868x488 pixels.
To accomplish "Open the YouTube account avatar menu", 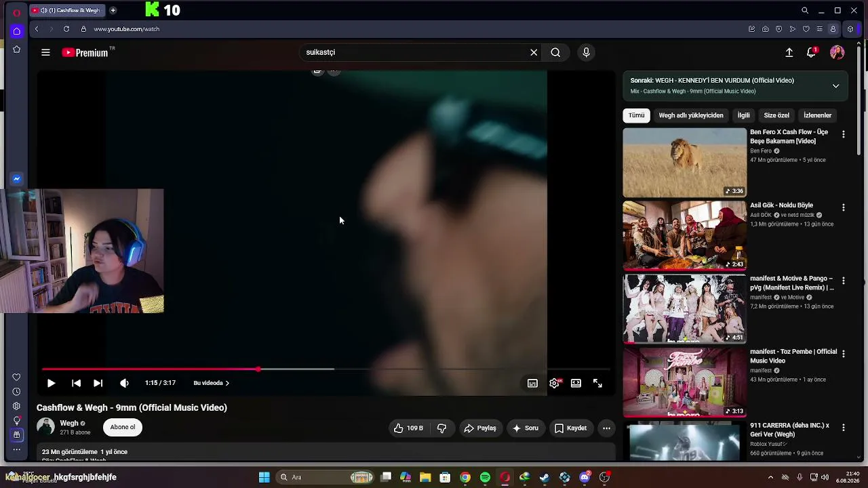I will (837, 52).
